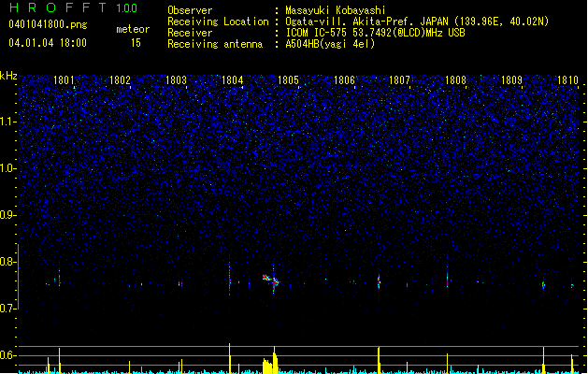Click the 1803 time marker
Viewport: 588px width, 374px height.
click(x=176, y=80)
